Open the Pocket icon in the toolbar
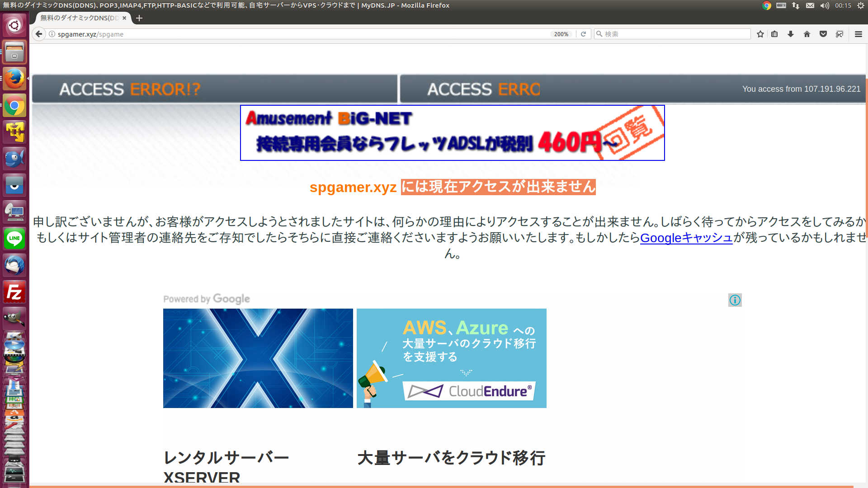The width and height of the screenshot is (868, 488). (823, 34)
